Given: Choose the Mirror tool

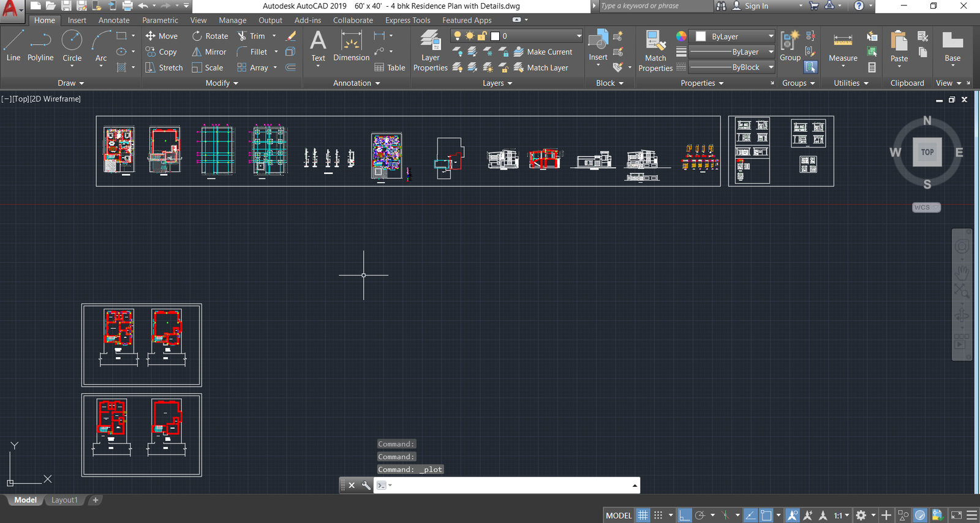Looking at the screenshot, I should [x=209, y=52].
